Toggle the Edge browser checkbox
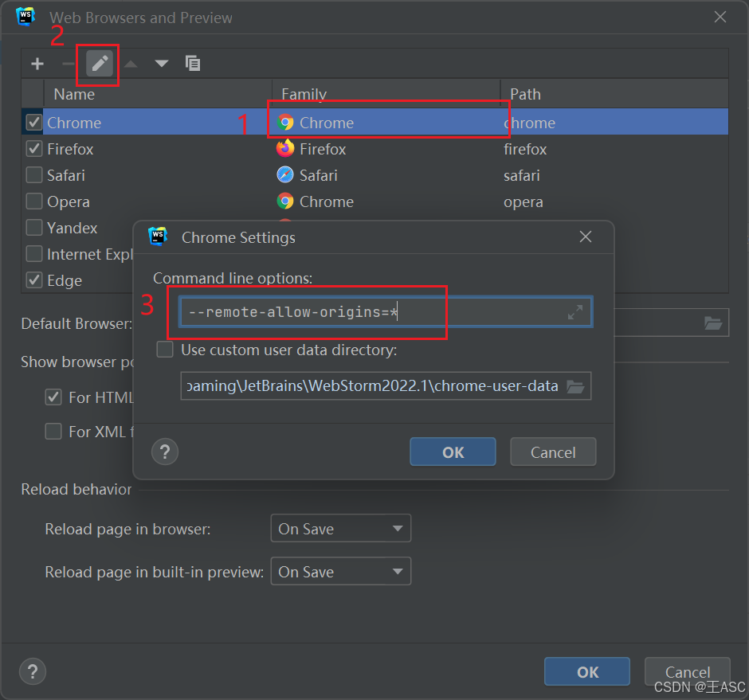749x700 pixels. [x=34, y=280]
